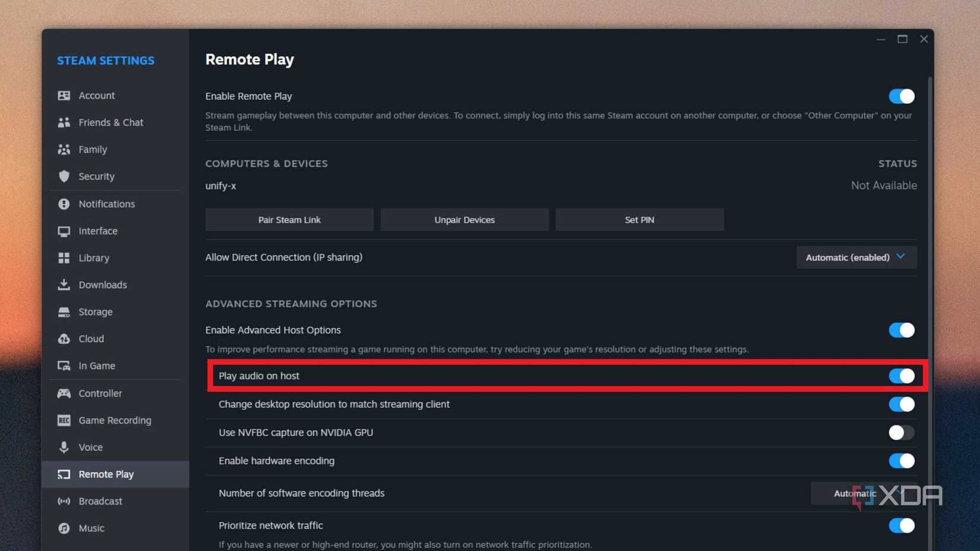
Task: Open Downloads settings via the download icon
Action: pyautogui.click(x=64, y=285)
